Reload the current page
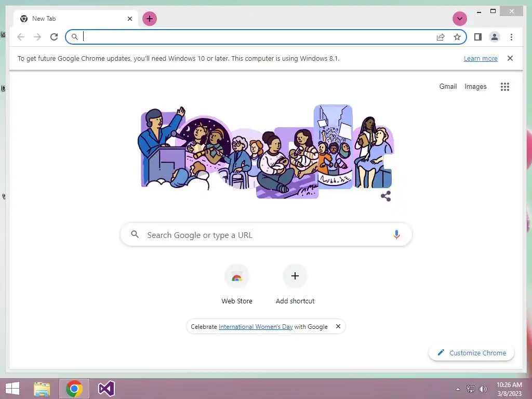This screenshot has width=532, height=399. 54,37
